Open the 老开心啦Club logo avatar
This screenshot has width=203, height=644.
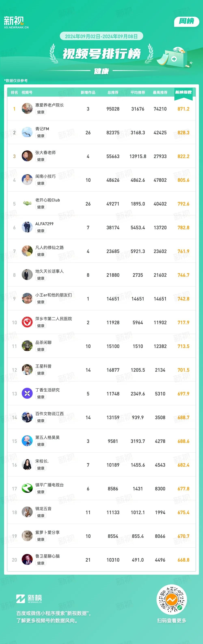point(27,204)
